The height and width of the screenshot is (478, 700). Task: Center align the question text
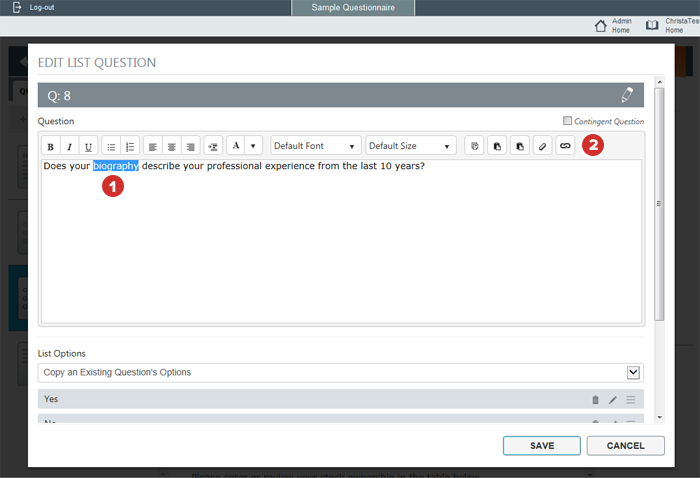coord(172,146)
